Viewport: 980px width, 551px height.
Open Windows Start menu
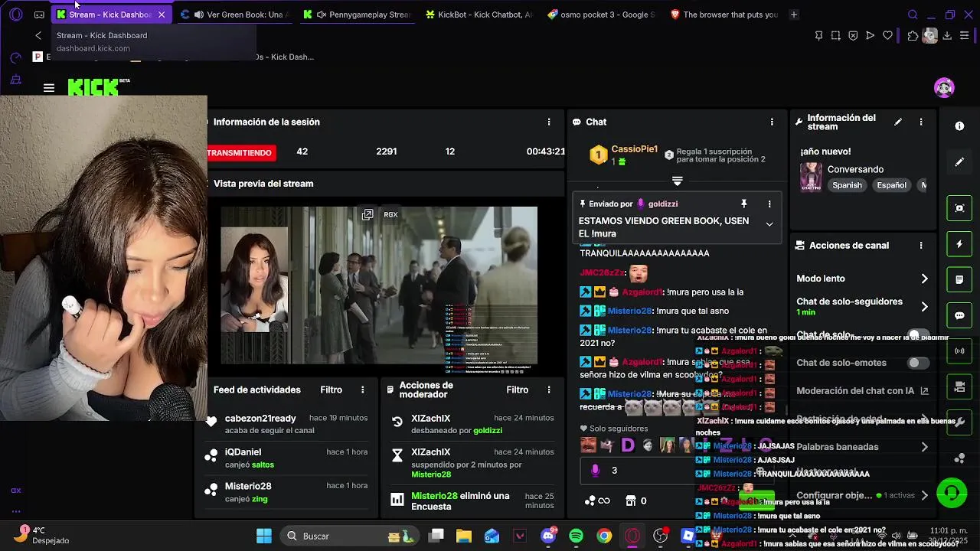click(263, 536)
